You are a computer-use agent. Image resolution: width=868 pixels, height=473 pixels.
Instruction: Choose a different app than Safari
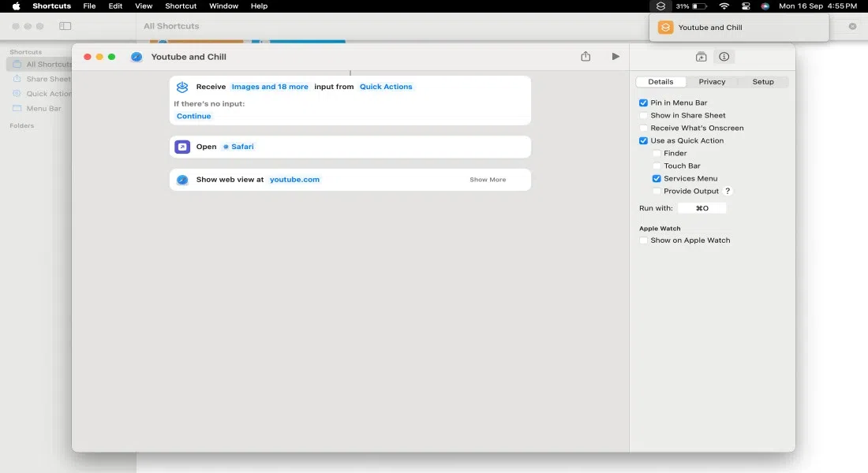[238, 147]
